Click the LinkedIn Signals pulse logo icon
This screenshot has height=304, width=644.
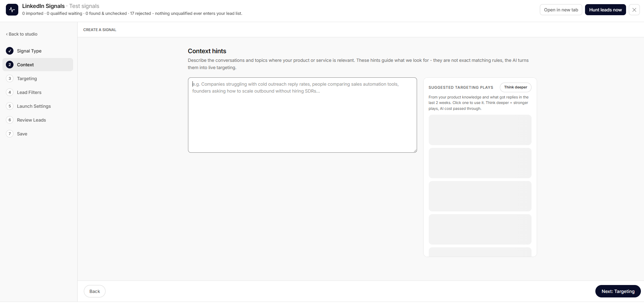click(12, 10)
